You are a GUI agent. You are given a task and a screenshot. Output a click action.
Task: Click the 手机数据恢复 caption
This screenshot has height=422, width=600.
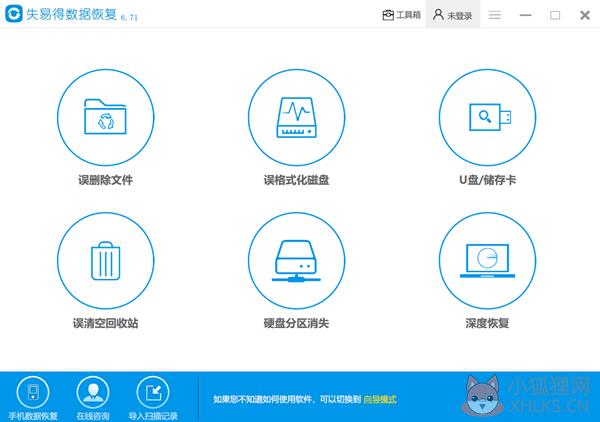point(33,416)
